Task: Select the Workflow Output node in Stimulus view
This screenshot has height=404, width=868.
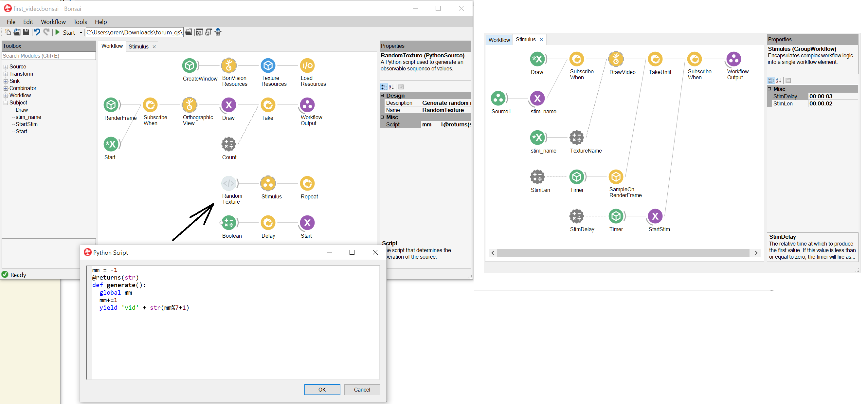Action: (733, 59)
